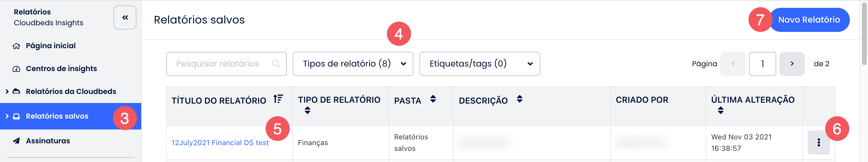
Task: Click the page number input box
Action: click(762, 64)
